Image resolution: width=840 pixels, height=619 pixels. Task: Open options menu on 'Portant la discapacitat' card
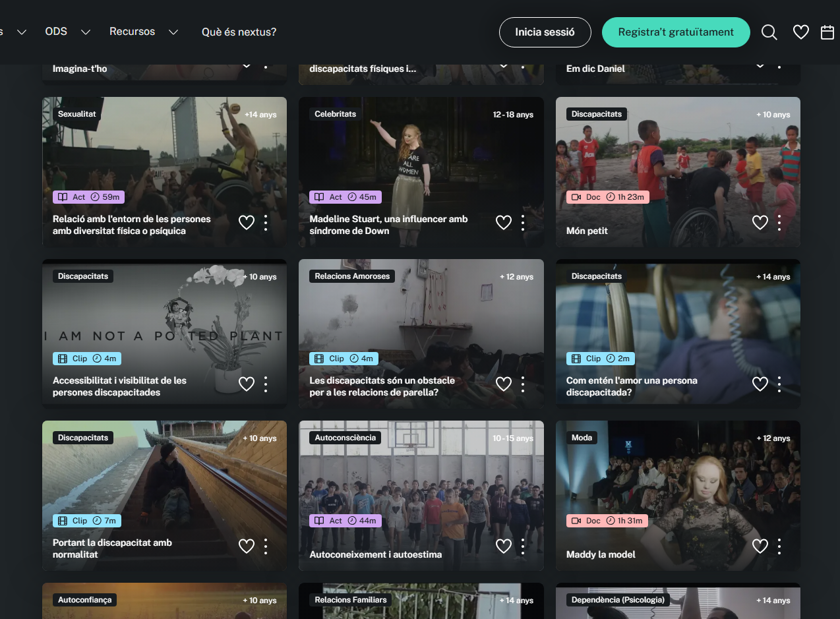click(266, 546)
